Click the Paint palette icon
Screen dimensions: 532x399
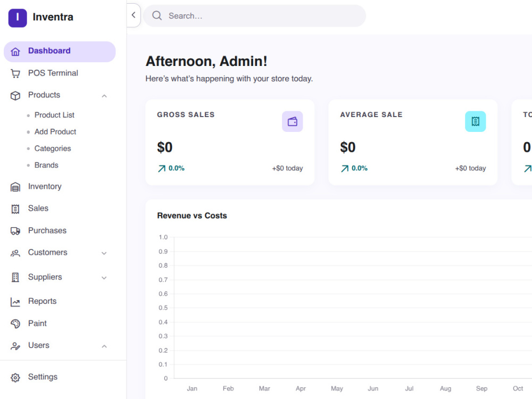click(x=15, y=324)
